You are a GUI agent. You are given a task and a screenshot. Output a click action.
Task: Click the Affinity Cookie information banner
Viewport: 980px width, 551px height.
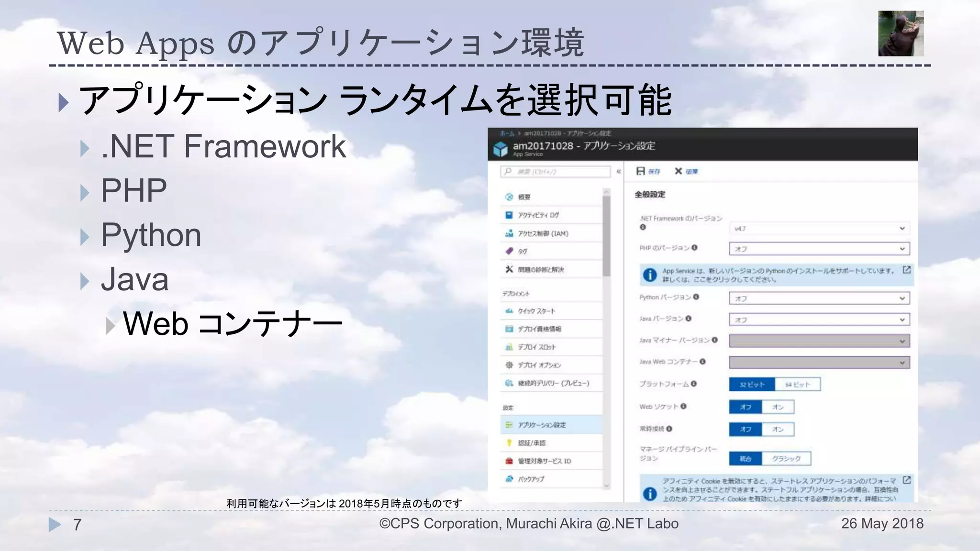777,488
